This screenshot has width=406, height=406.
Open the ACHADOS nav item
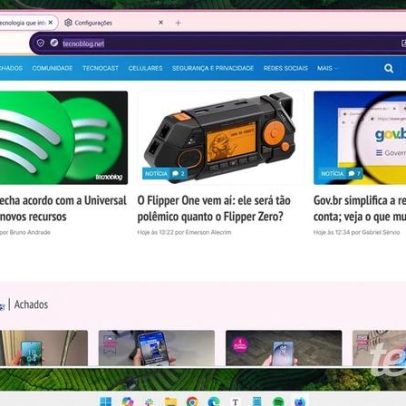click(x=11, y=68)
